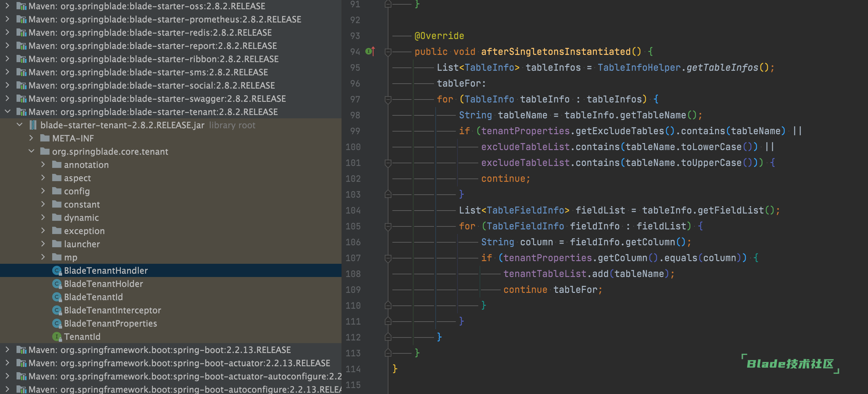Click the implements-method gutter icon on line 94

(x=370, y=51)
